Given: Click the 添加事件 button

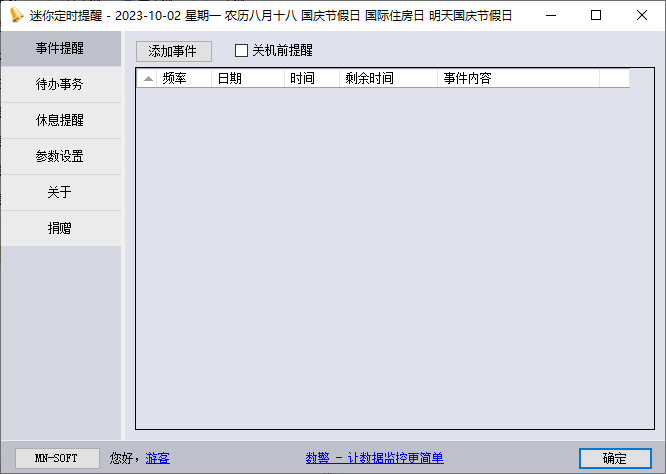Looking at the screenshot, I should 174,51.
